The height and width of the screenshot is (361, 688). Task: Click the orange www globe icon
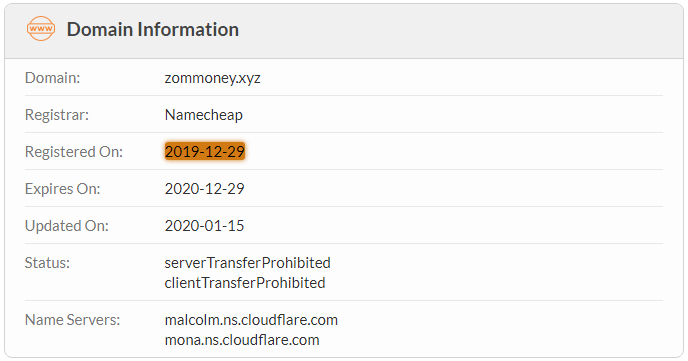(41, 29)
